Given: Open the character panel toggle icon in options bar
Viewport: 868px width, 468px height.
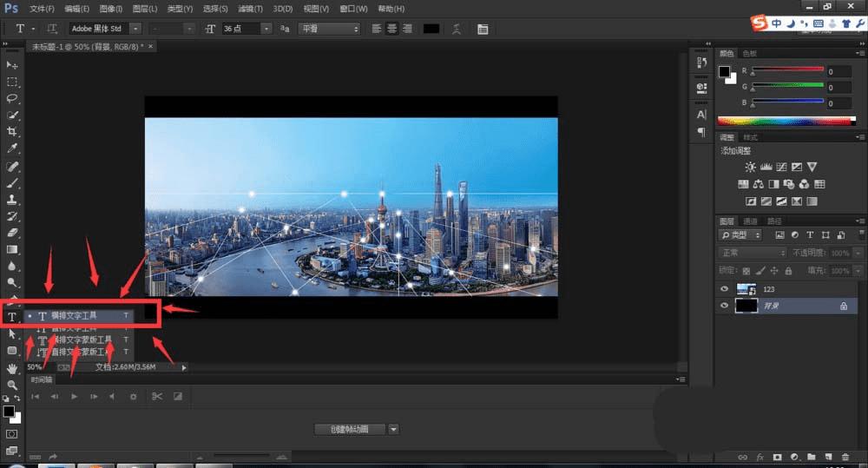Looking at the screenshot, I should pyautogui.click(x=483, y=29).
